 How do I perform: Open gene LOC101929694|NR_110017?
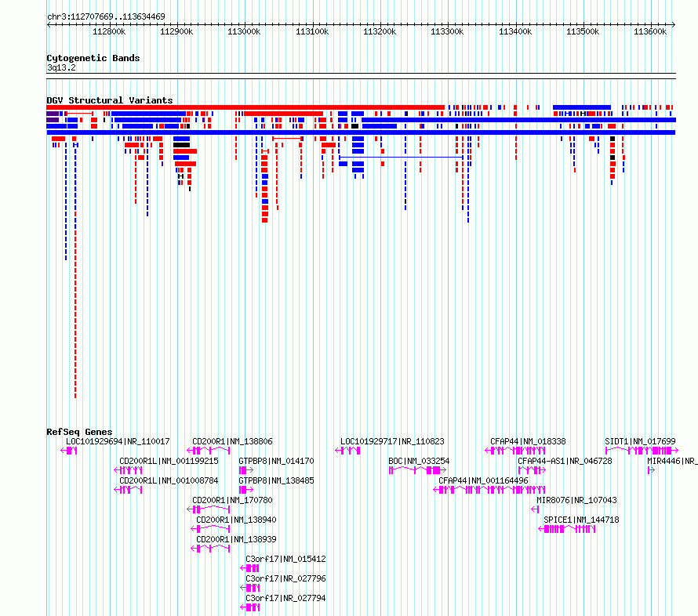pos(118,441)
